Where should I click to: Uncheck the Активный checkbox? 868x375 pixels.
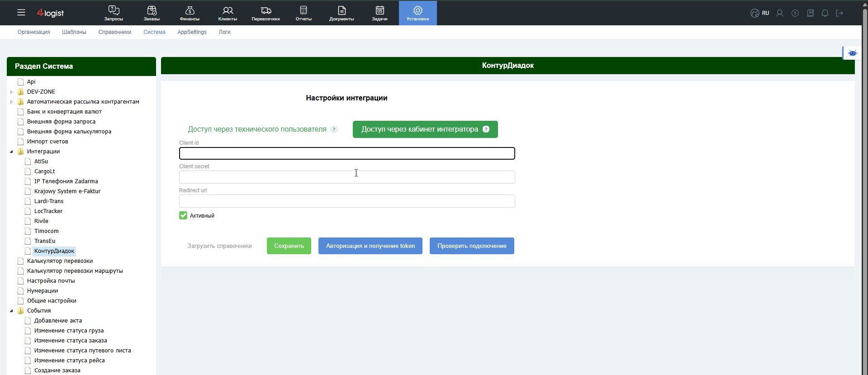[x=183, y=215]
